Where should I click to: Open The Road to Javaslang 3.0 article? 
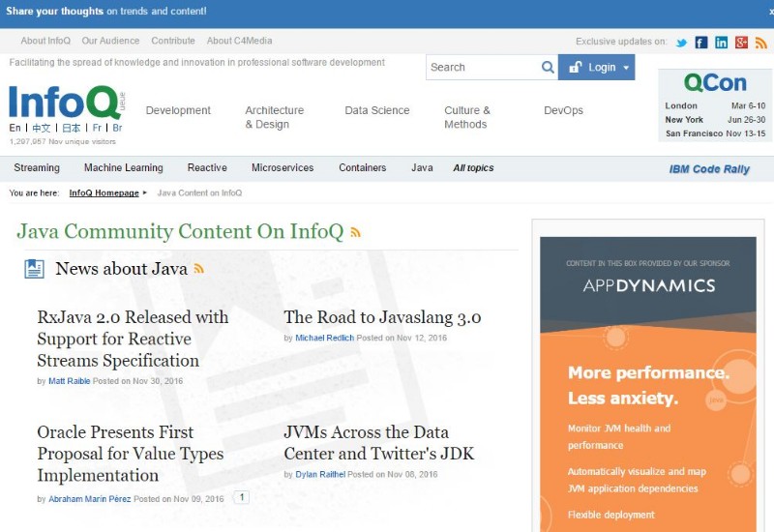coord(382,317)
